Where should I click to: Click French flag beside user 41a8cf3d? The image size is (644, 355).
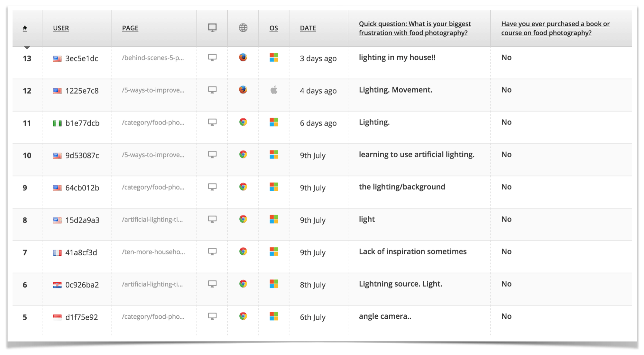coord(57,253)
